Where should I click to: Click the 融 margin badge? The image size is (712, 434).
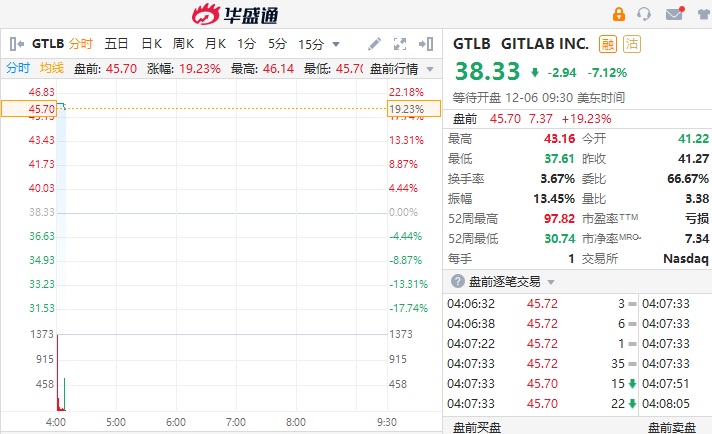point(608,44)
